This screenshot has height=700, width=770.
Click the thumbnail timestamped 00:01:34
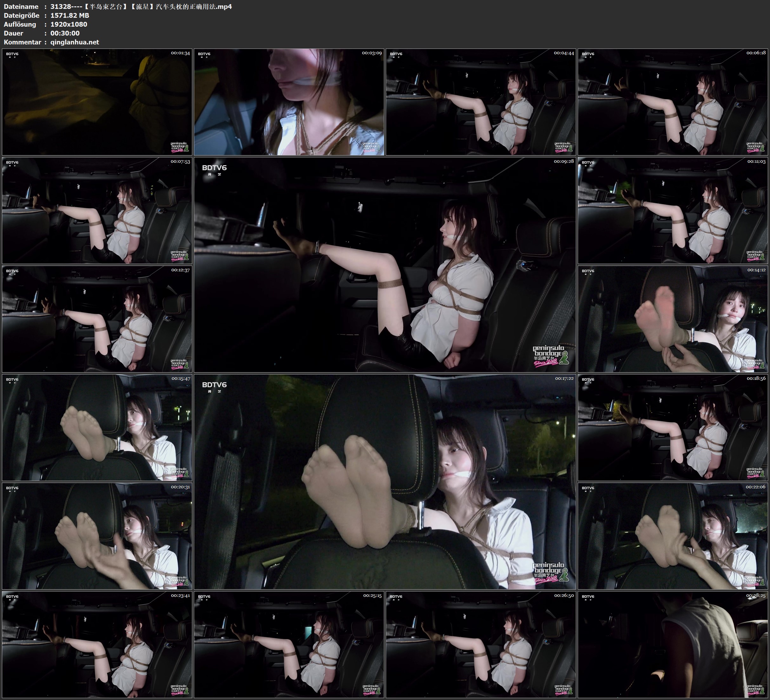point(97,102)
